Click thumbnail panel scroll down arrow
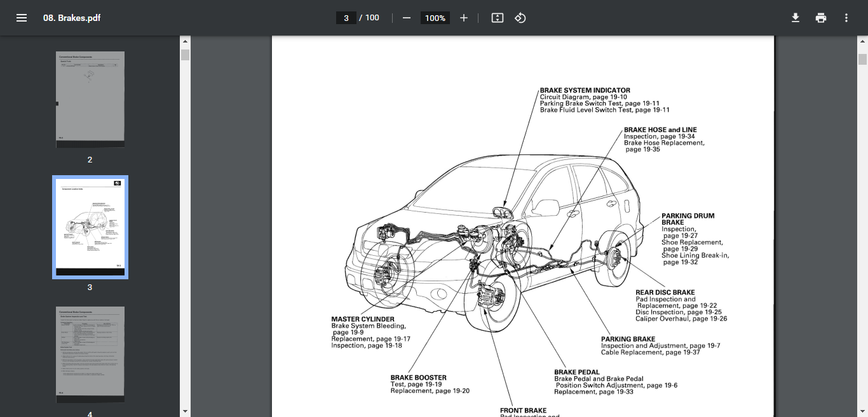Image resolution: width=868 pixels, height=417 pixels. click(185, 412)
